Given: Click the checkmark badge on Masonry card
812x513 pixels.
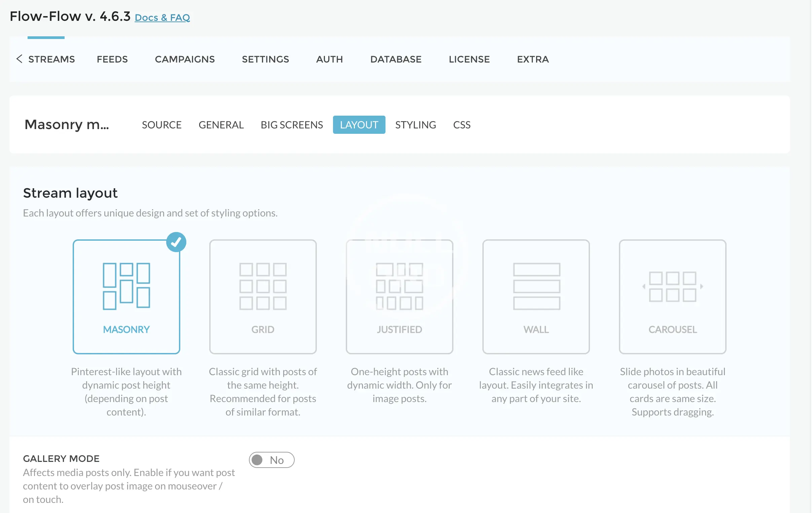Looking at the screenshot, I should click(176, 242).
